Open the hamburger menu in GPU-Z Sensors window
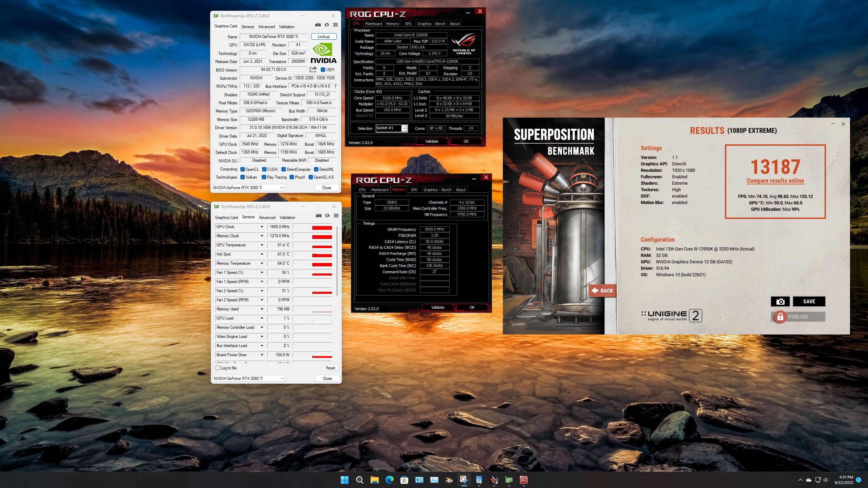 click(x=336, y=216)
